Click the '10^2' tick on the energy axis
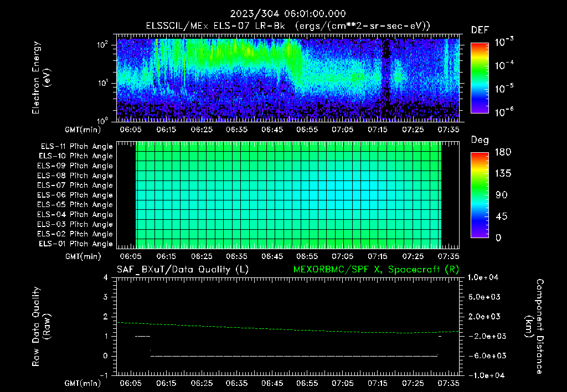The width and height of the screenshot is (567, 392). [102, 45]
